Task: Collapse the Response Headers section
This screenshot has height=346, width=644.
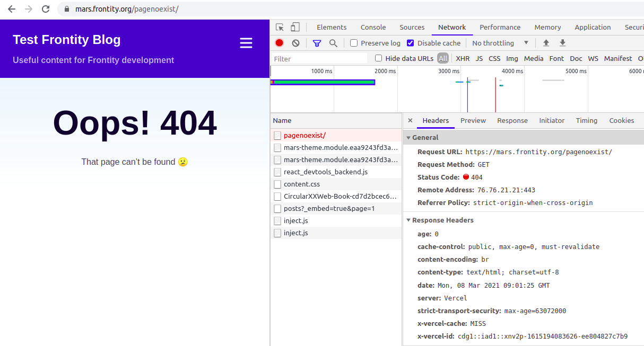Action: coord(408,220)
